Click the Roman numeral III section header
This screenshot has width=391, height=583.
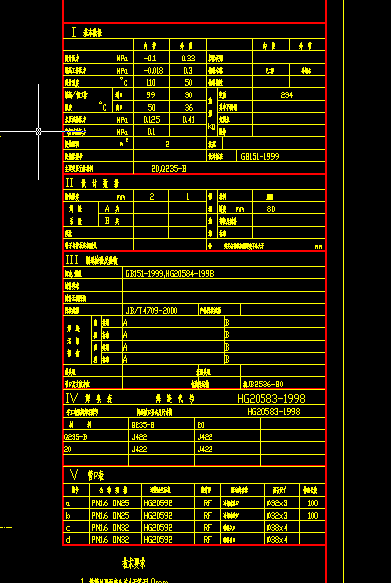tap(72, 260)
